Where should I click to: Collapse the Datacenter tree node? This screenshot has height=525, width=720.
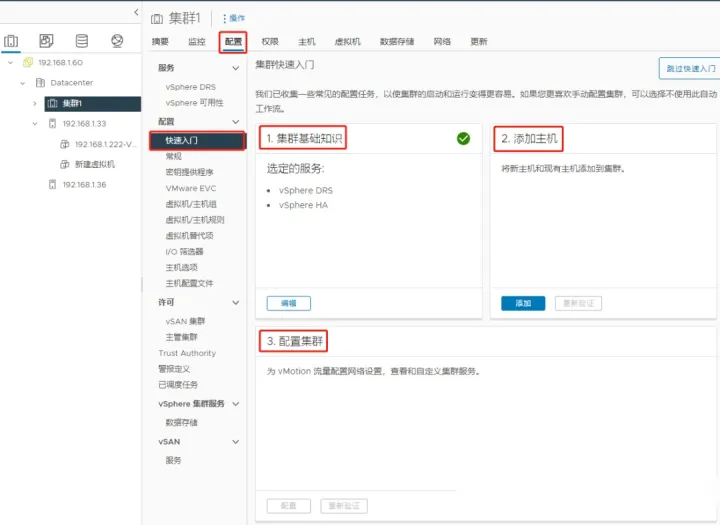(22, 83)
